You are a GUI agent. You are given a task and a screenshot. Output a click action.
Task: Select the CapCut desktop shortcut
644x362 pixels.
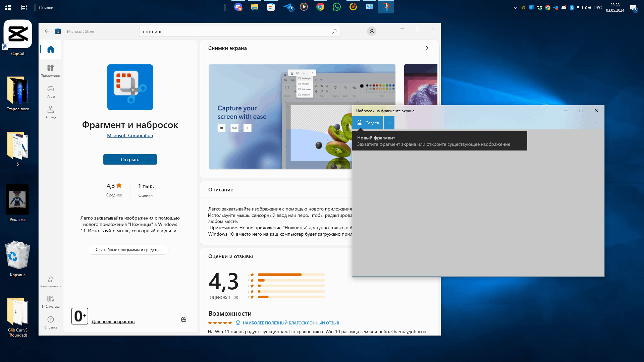tap(18, 38)
